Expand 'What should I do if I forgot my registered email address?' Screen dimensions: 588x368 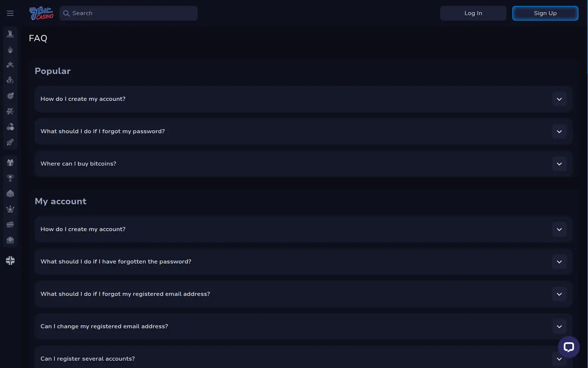[303, 294]
